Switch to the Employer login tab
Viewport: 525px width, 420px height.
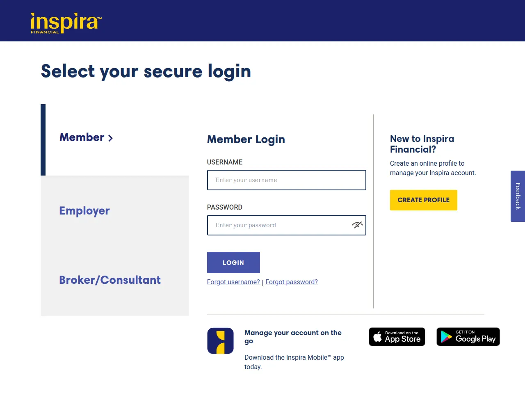coord(84,211)
